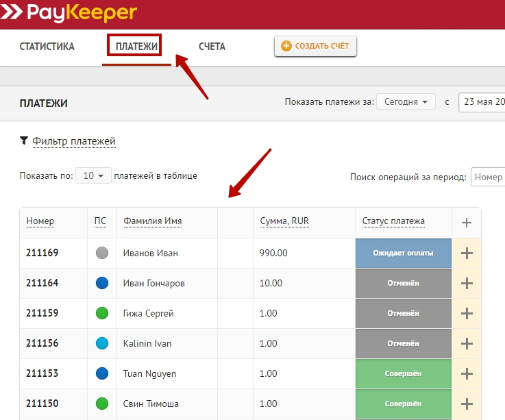Open the Фильтр платежей link

pos(74,141)
